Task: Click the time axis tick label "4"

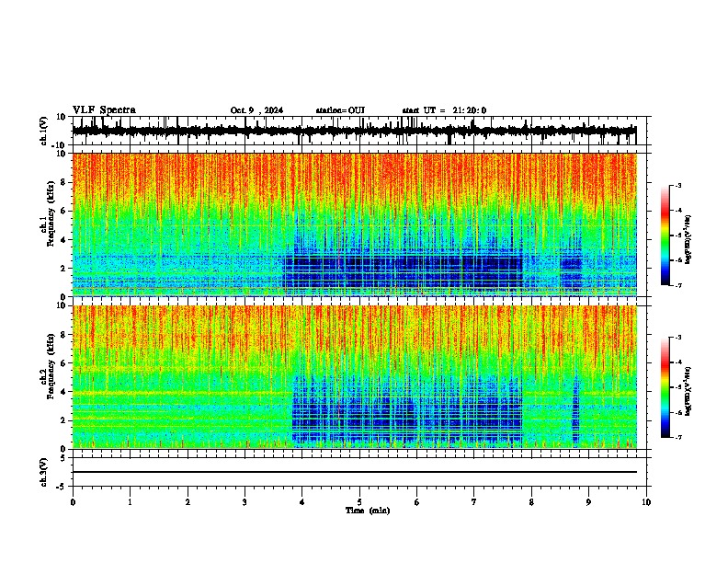Action: tap(301, 502)
